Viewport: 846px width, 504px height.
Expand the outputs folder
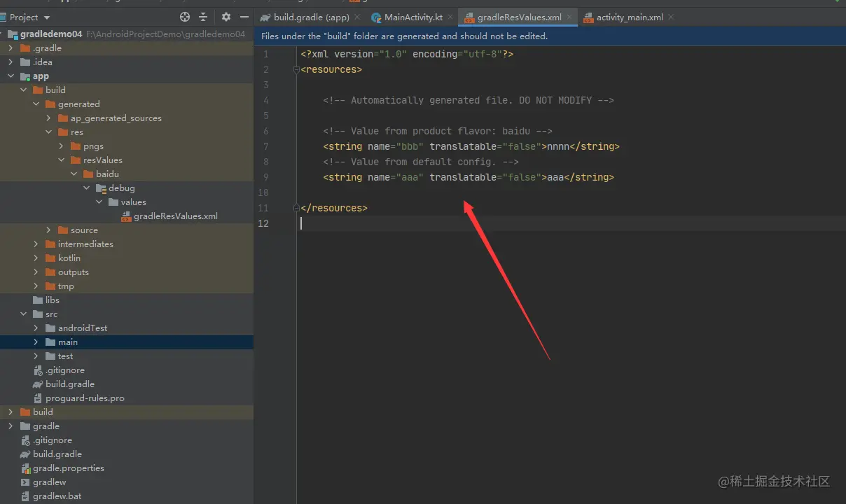[x=36, y=272]
